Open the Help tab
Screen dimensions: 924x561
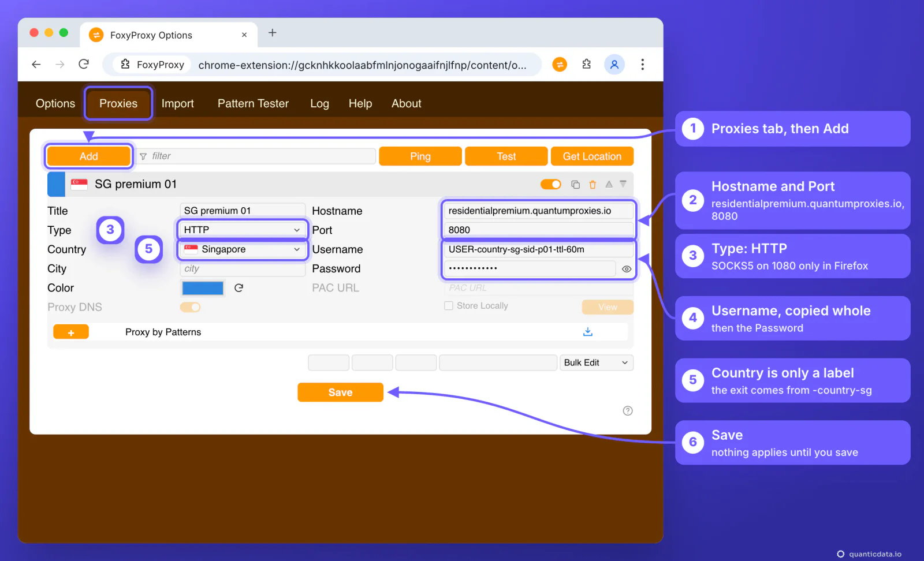tap(360, 103)
